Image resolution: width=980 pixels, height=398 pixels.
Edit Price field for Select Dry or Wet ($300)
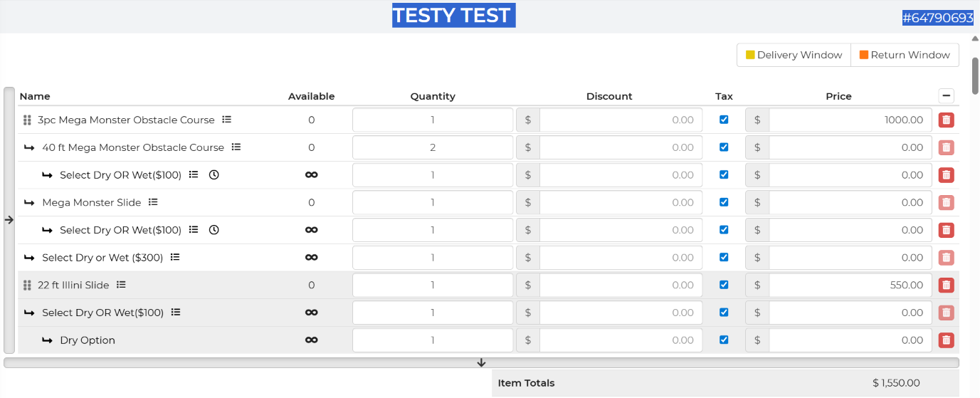(x=850, y=258)
